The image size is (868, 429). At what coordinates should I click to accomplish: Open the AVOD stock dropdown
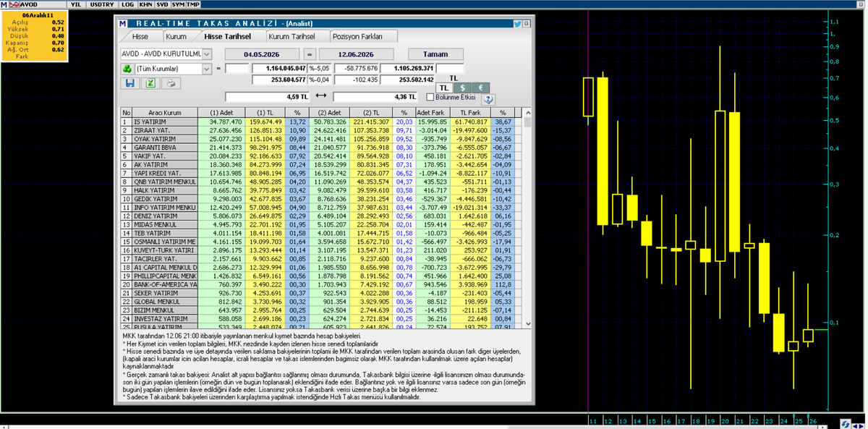pos(207,54)
